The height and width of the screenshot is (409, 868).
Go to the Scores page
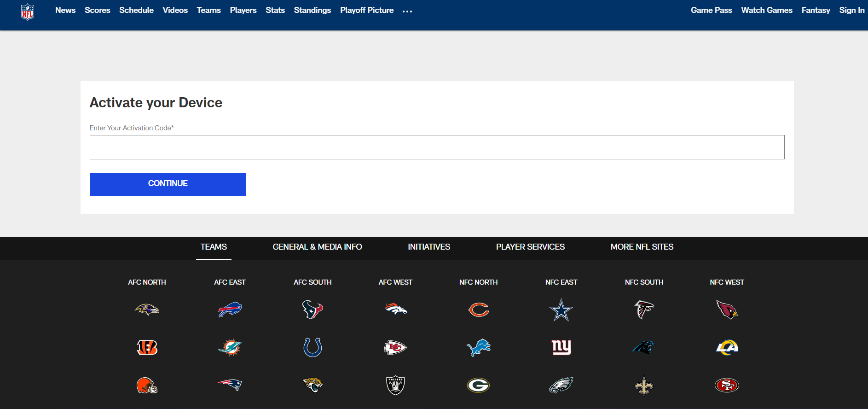click(x=98, y=10)
